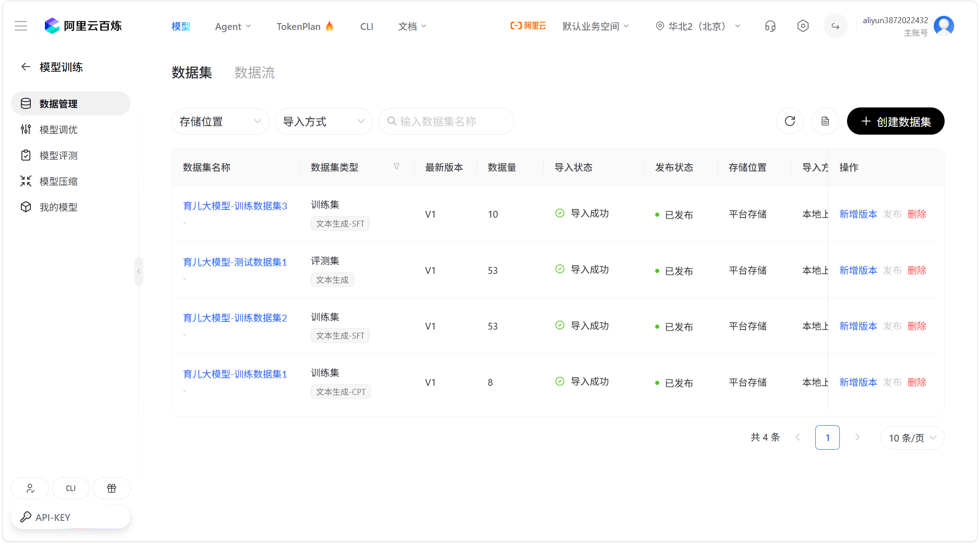This screenshot has height=544, width=980.
Task: Click 新增版本 for 训练数据集1
Action: pyautogui.click(x=858, y=382)
